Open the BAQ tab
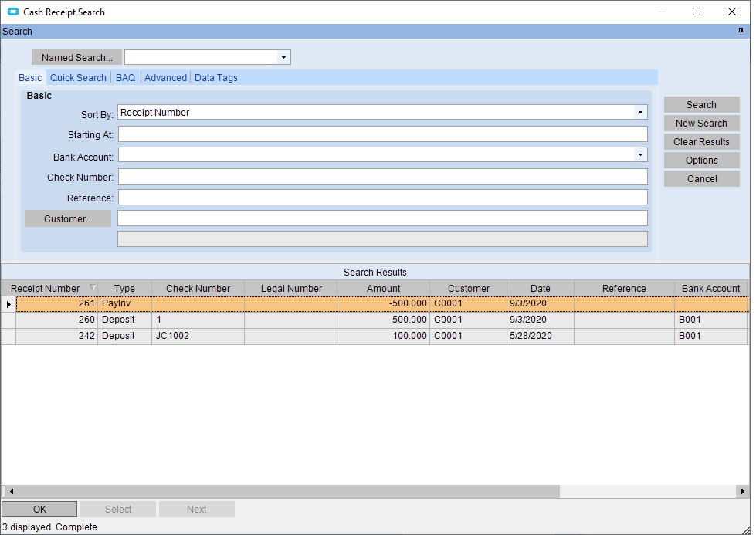 pos(125,78)
